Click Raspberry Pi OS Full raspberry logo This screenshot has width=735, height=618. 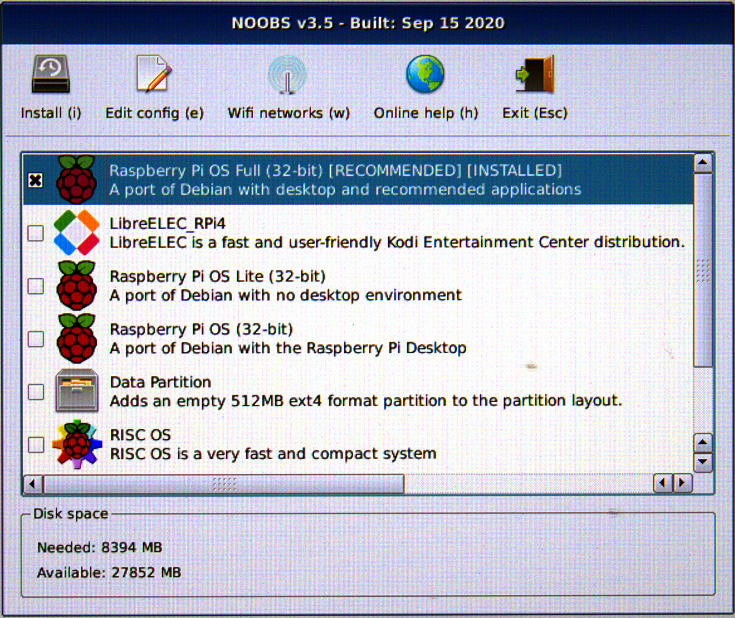(x=76, y=180)
